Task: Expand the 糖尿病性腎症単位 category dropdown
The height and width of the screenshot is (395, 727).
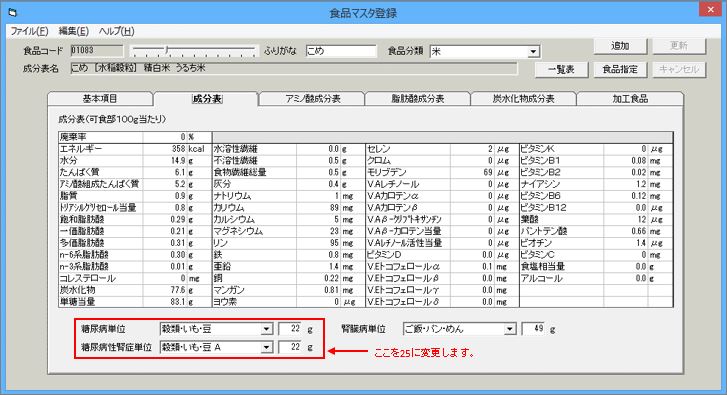Action: click(267, 347)
